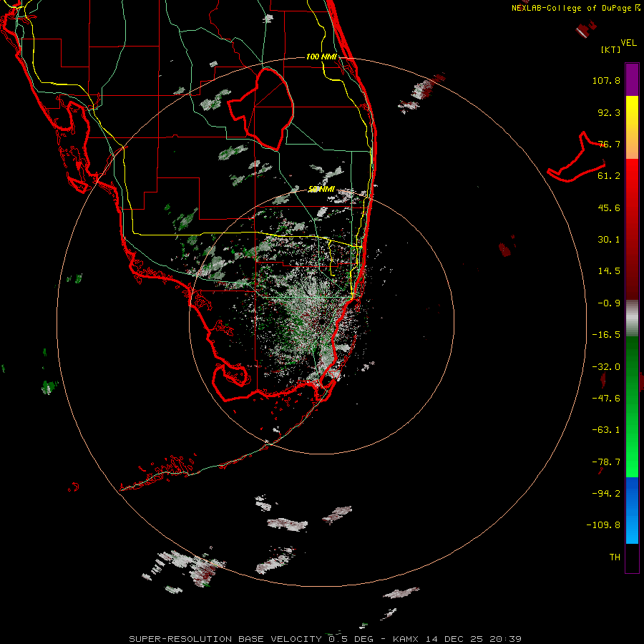Viewport: 644px width, 644px height.
Task: Click SUPER-RESOLUTION BASE VELOCITY in the caption
Action: 225,639
